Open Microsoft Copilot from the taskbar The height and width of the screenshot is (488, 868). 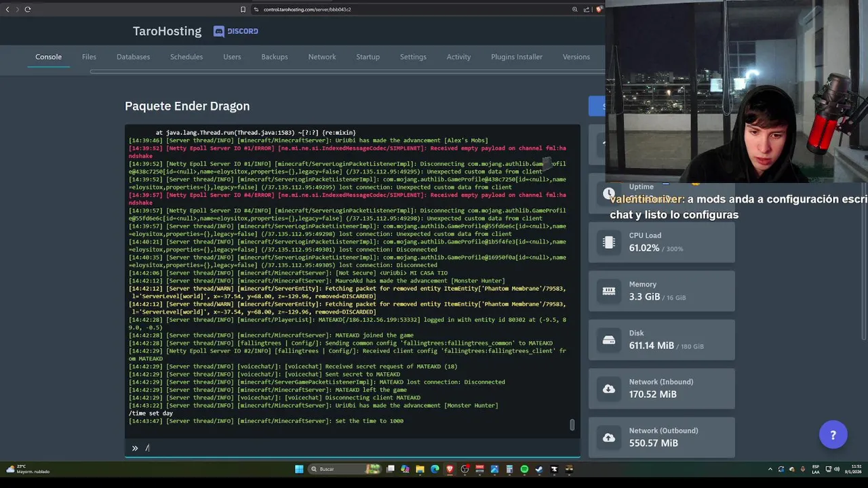(405, 469)
